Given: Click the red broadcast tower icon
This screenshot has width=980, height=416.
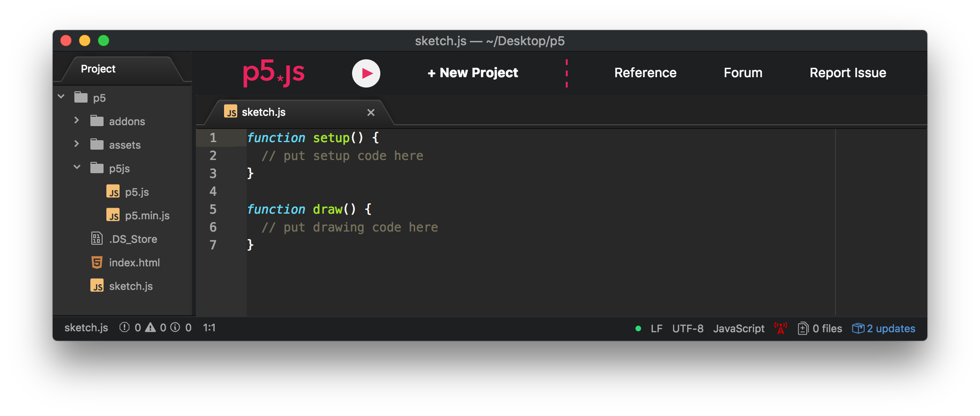Looking at the screenshot, I should (x=780, y=328).
